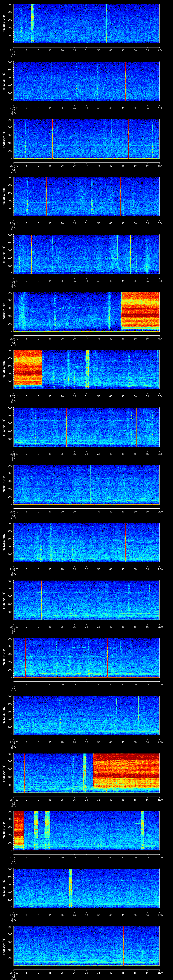Click the 2:01:00 start time label
Image resolution: width=173 pixels, height=980 pixels.
pos(14,50)
